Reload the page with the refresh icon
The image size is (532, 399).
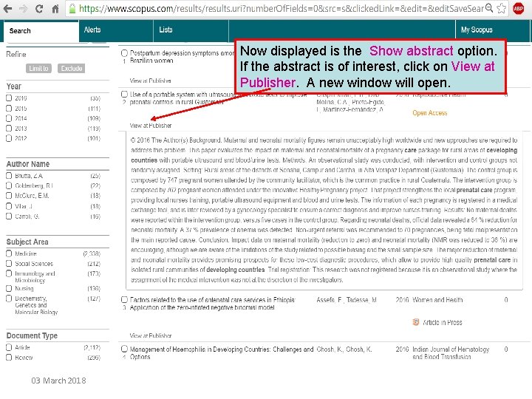(39, 8)
